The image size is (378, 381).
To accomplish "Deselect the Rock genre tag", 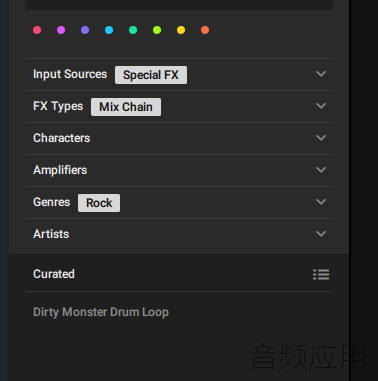I will click(99, 203).
